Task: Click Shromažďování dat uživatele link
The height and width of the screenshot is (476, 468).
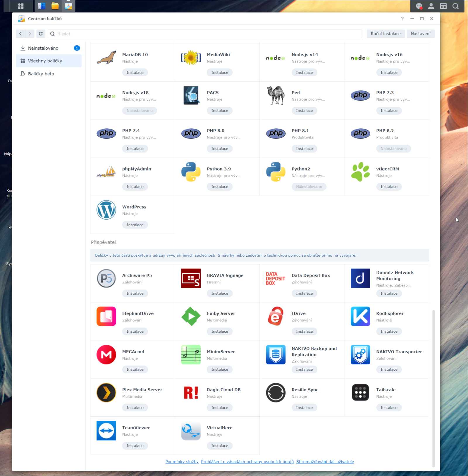Action: tap(325, 462)
